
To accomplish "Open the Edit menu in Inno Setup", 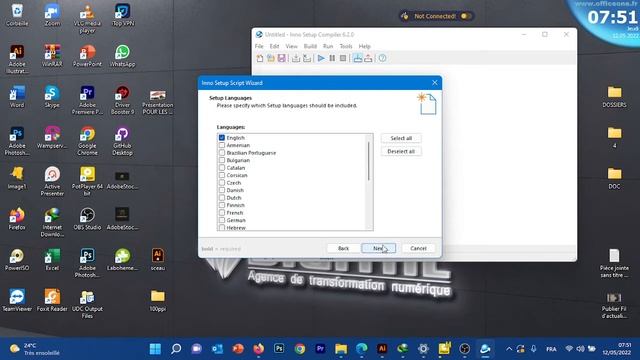I will pyautogui.click(x=274, y=46).
